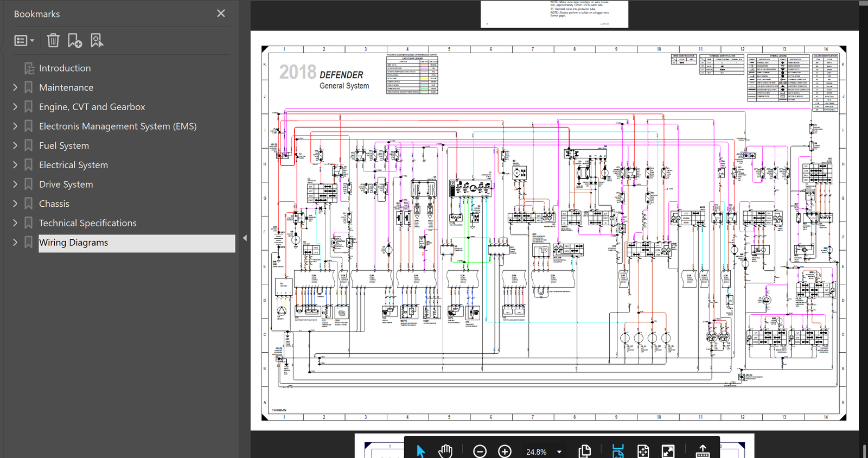This screenshot has height=458, width=868.
Task: Enter full screen mode
Action: click(668, 451)
